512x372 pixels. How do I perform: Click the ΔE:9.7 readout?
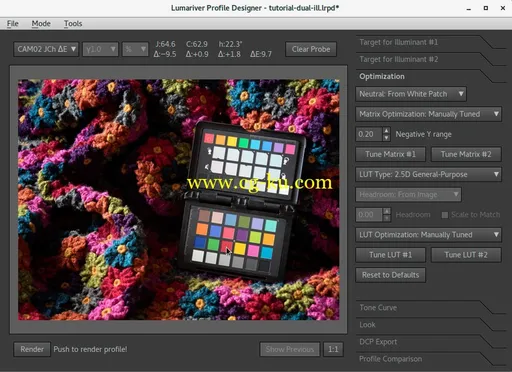[x=261, y=54]
